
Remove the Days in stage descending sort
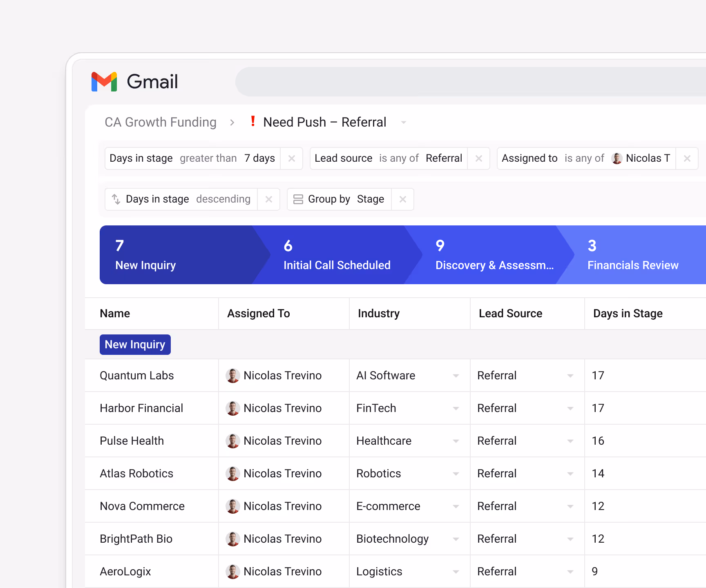(269, 199)
